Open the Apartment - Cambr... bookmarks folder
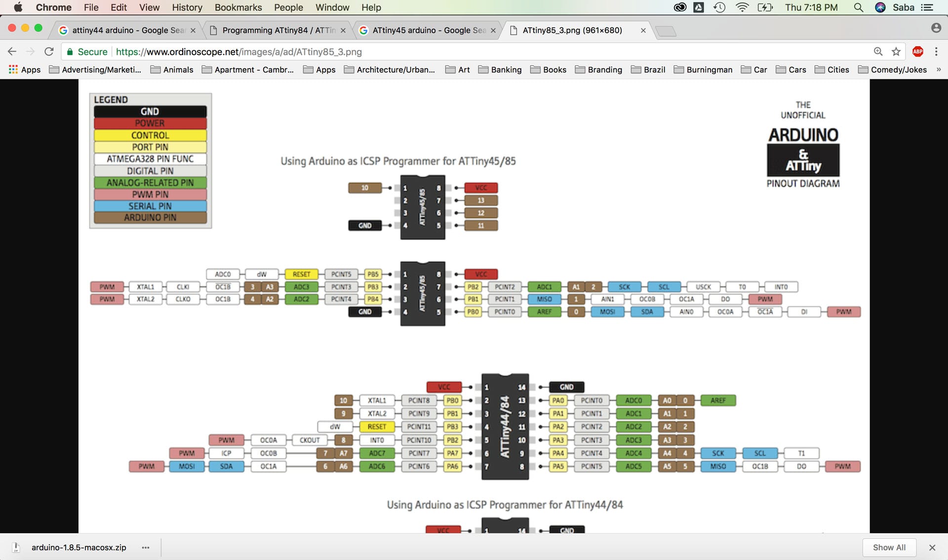This screenshot has width=948, height=560. (x=248, y=70)
